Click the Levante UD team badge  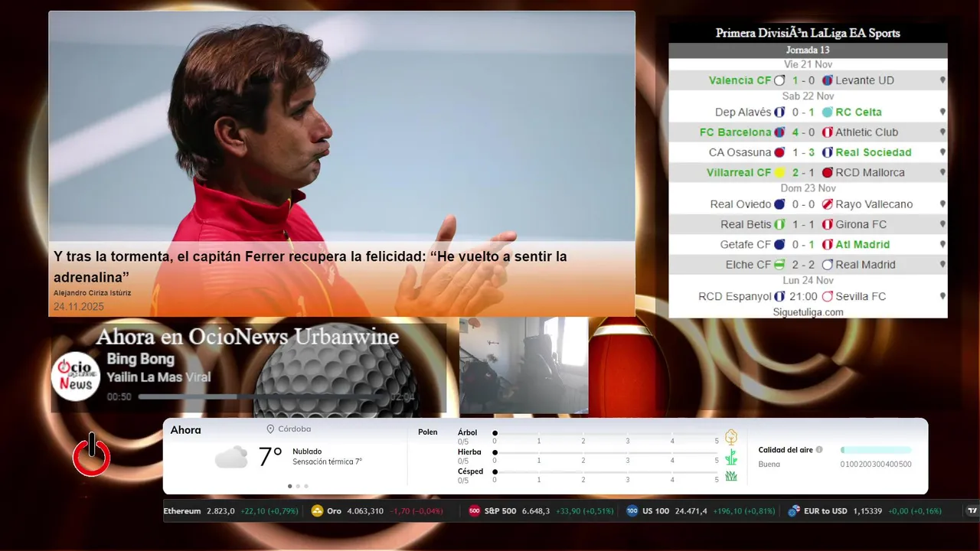(828, 80)
